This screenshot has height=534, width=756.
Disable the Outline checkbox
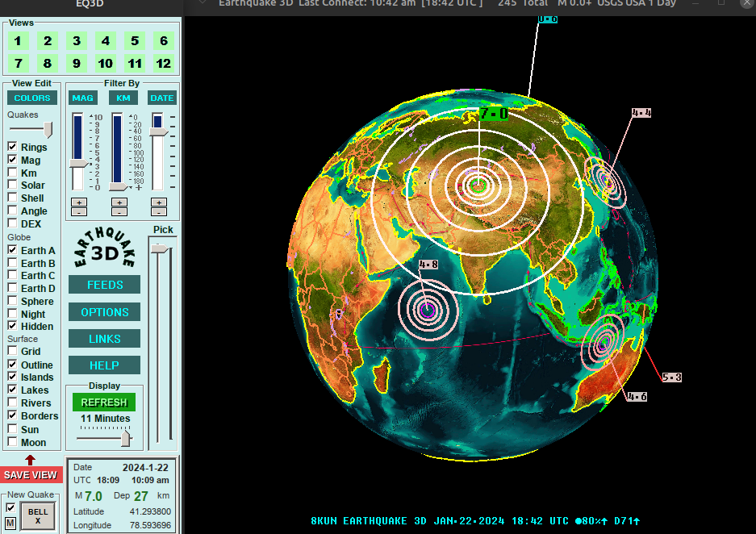pyautogui.click(x=13, y=365)
